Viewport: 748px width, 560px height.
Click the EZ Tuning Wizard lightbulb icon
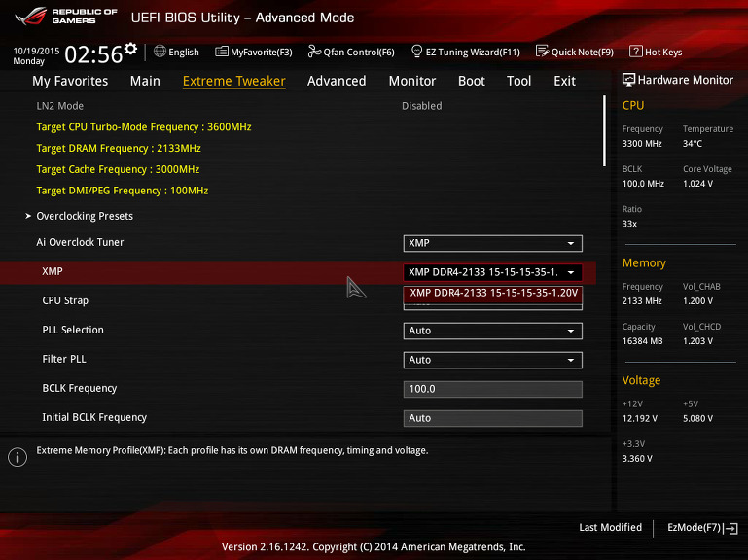(416, 51)
